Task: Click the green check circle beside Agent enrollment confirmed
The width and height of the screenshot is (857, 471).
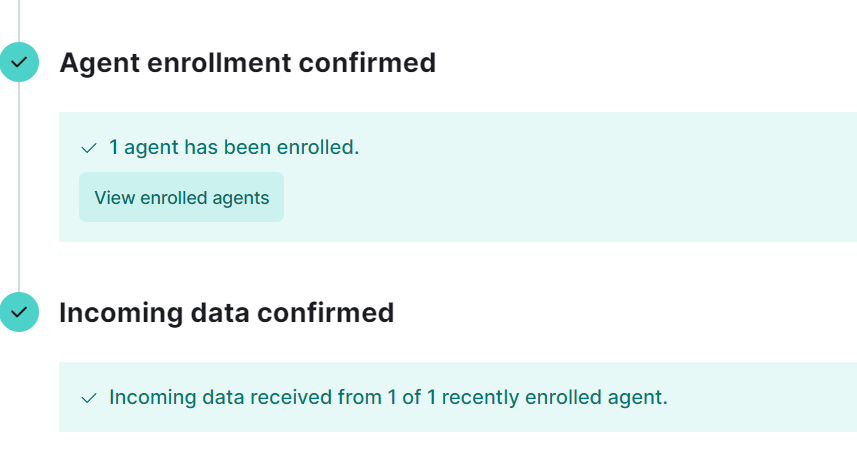Action: pos(19,62)
